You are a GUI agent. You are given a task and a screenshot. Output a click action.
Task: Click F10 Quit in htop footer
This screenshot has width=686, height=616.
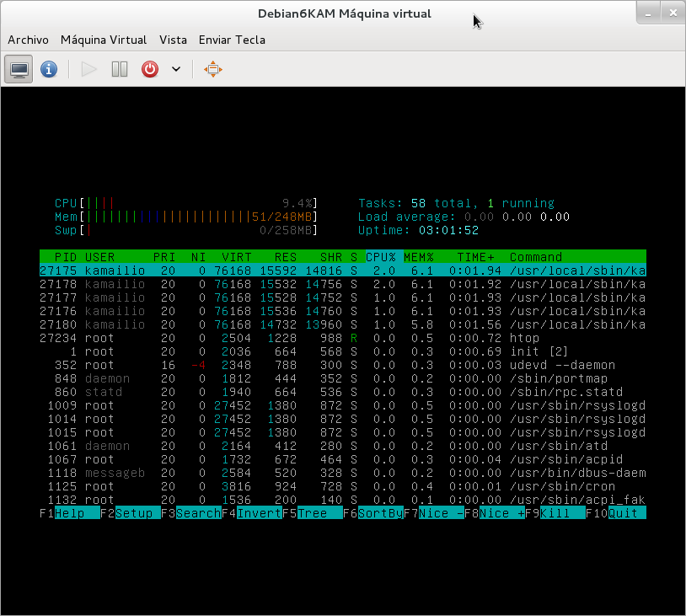click(x=616, y=512)
